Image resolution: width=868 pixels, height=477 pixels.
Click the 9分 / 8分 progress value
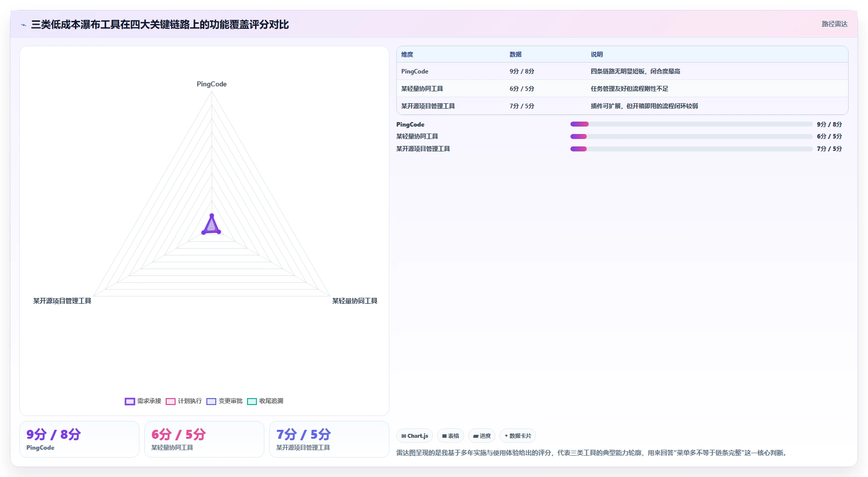[829, 125]
